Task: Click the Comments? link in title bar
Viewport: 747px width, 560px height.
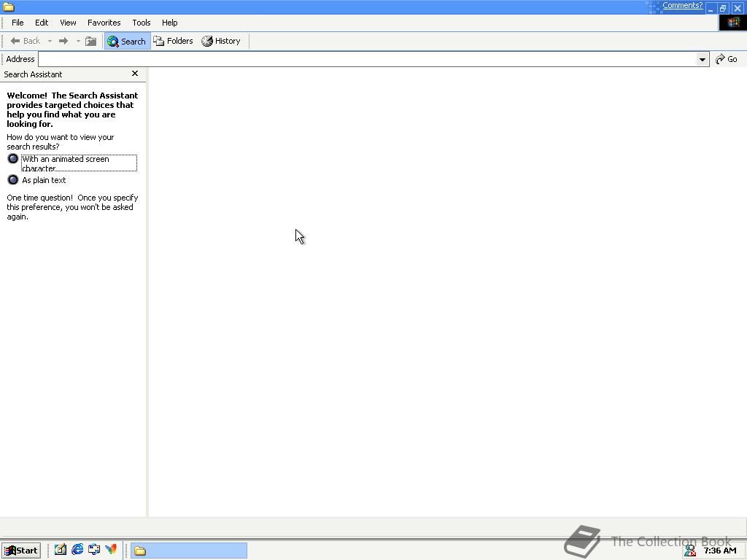Action: (x=682, y=5)
